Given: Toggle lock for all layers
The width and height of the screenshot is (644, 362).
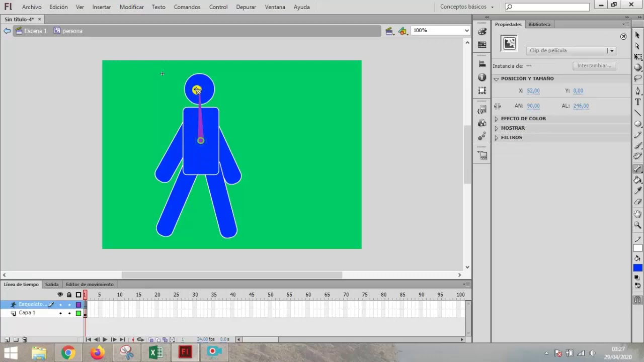Looking at the screenshot, I should coord(69,295).
